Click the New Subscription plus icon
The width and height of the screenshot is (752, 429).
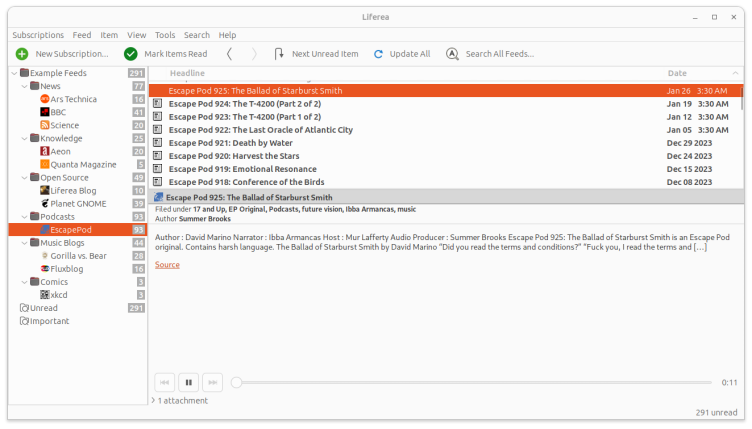click(x=22, y=54)
